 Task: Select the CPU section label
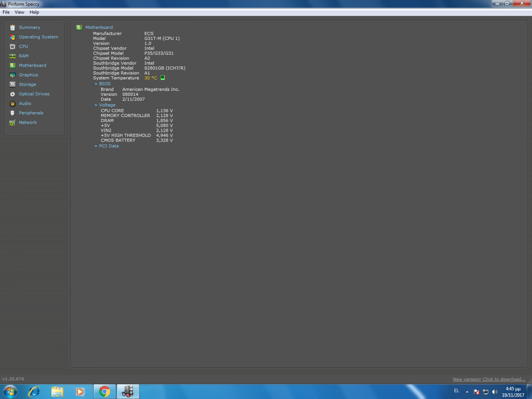(x=23, y=47)
